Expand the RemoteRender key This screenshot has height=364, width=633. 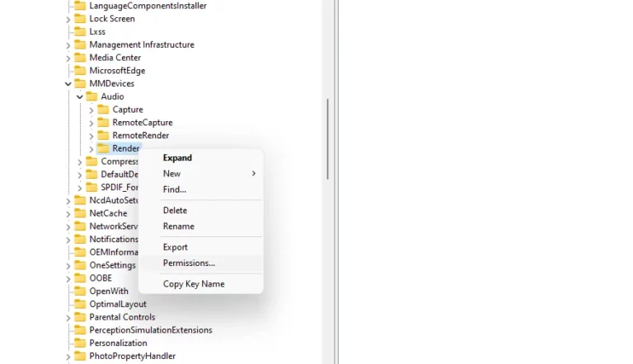pyautogui.click(x=91, y=136)
